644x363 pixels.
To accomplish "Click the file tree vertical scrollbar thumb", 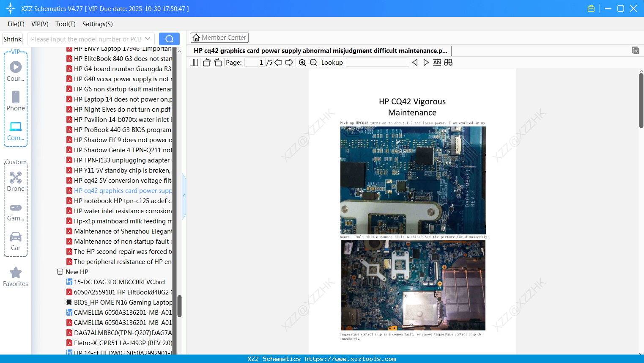I will coord(179,306).
